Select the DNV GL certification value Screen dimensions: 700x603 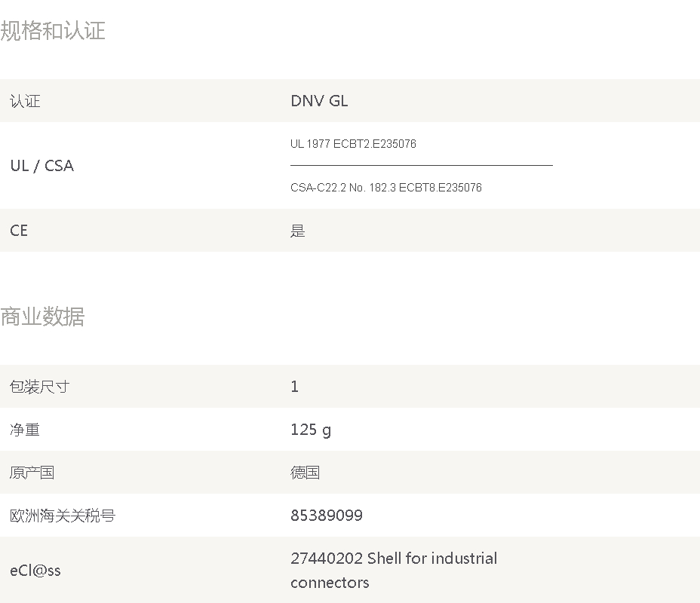coord(319,101)
